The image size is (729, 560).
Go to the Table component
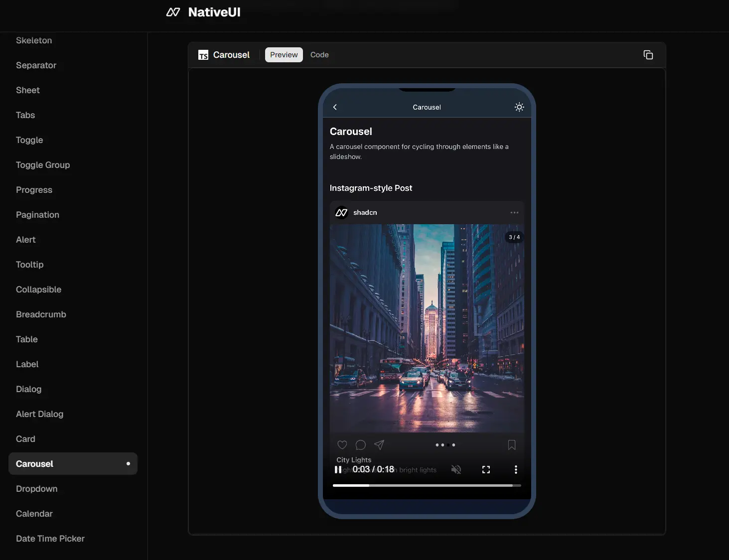[27, 339]
